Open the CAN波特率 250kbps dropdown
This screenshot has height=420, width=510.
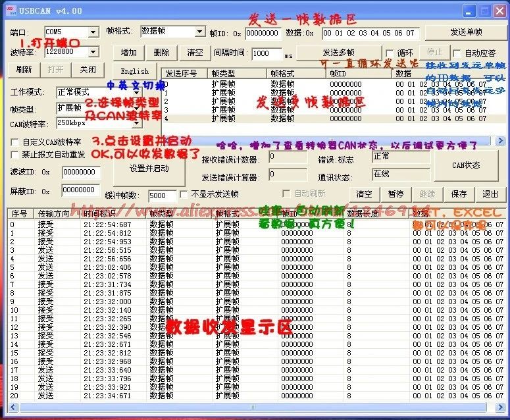click(x=137, y=123)
